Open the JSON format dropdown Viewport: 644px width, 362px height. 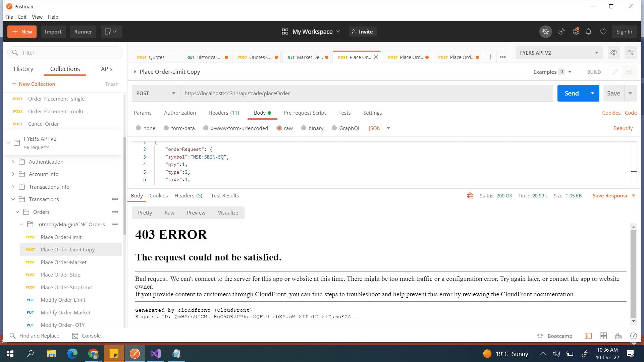tap(379, 128)
